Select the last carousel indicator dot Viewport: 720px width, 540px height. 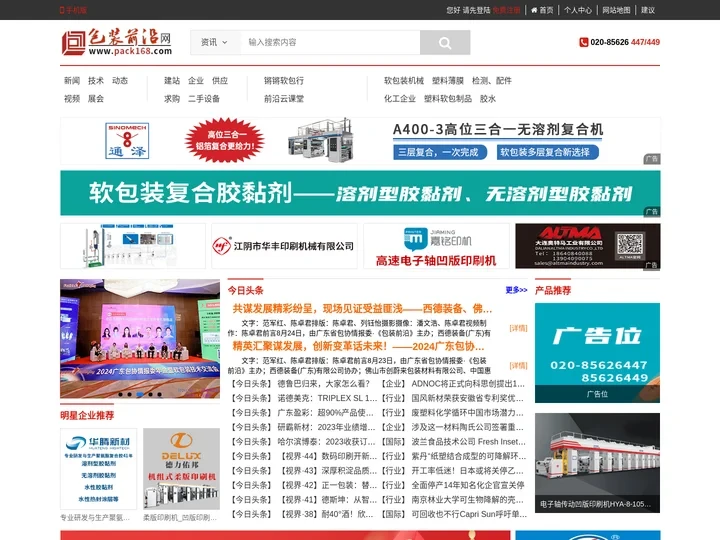click(160, 394)
